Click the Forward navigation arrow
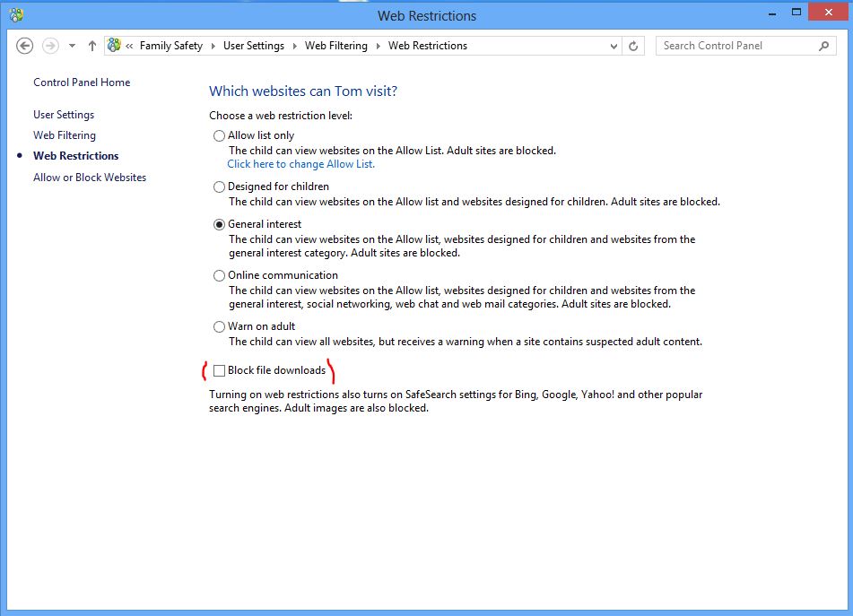Image resolution: width=853 pixels, height=616 pixels. (50, 46)
